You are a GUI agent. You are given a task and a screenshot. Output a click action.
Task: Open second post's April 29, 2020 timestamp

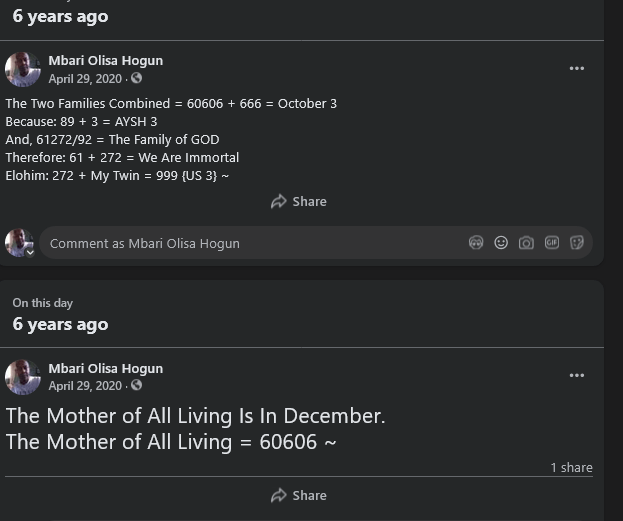coord(85,386)
